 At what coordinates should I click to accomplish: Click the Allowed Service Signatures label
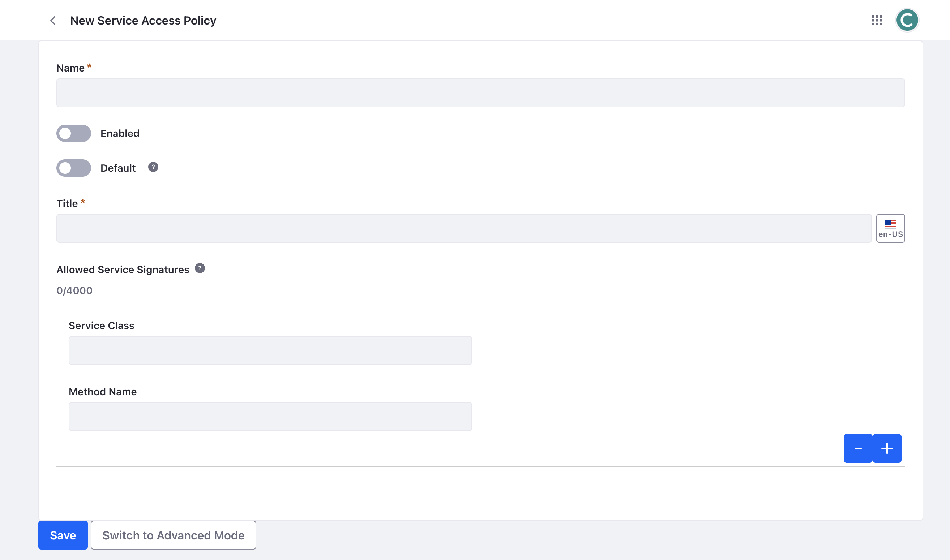point(123,270)
